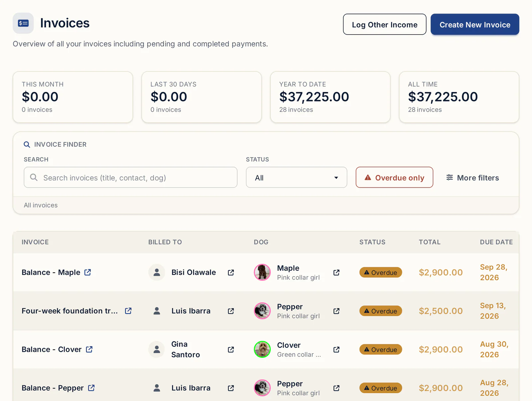Open Luis Ibarra's link icon in the Balance - Pepper row

(x=231, y=388)
